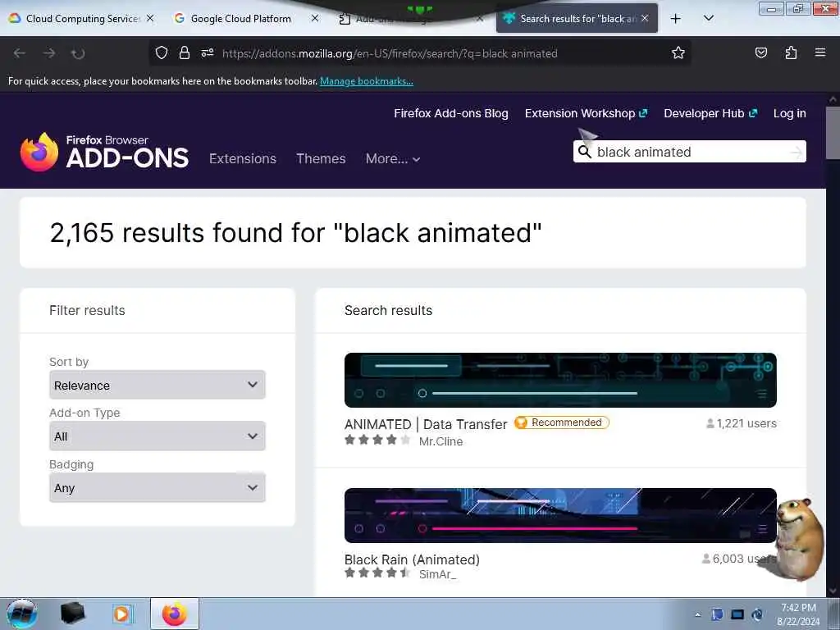This screenshot has width=840, height=630.
Task: Open the Extensions puzzle piece menu
Action: pyautogui.click(x=791, y=52)
